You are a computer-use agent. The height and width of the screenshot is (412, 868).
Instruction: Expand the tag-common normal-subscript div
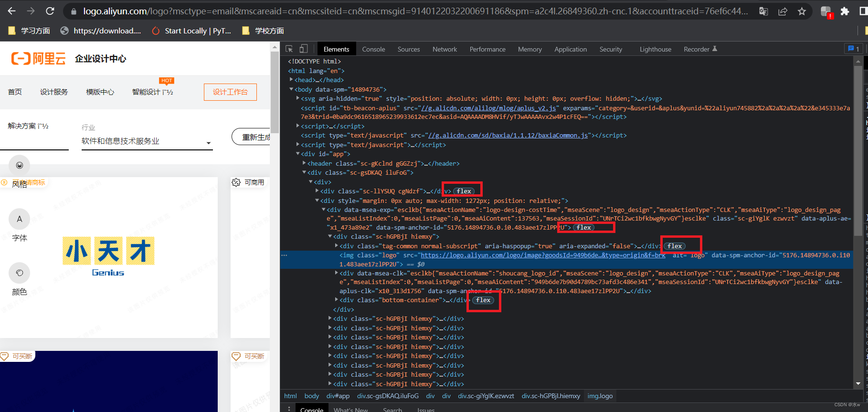point(336,246)
